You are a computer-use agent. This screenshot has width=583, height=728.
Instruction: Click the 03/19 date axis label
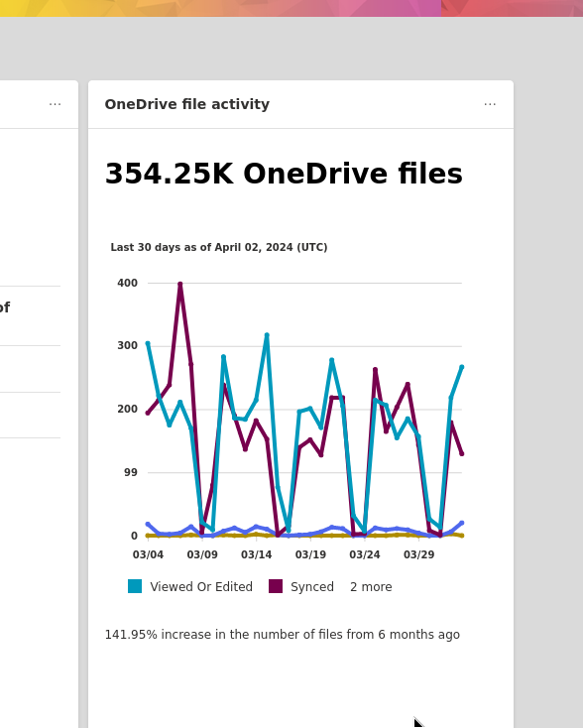point(310,554)
